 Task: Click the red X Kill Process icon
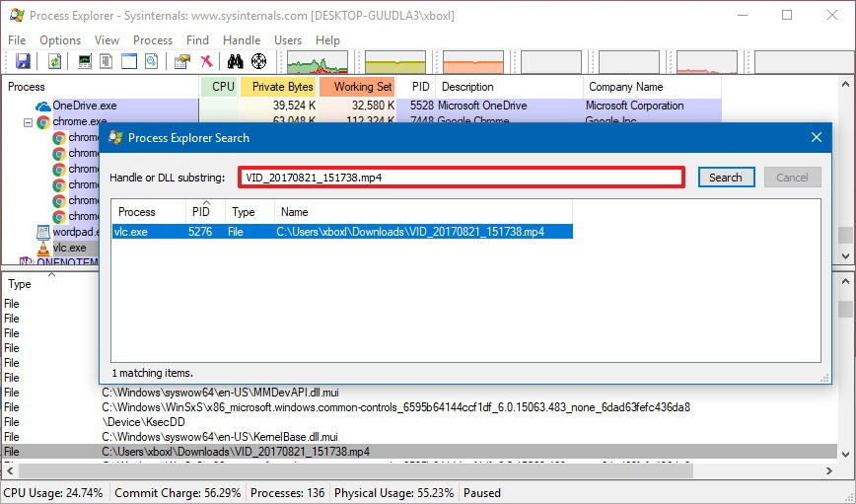206,61
